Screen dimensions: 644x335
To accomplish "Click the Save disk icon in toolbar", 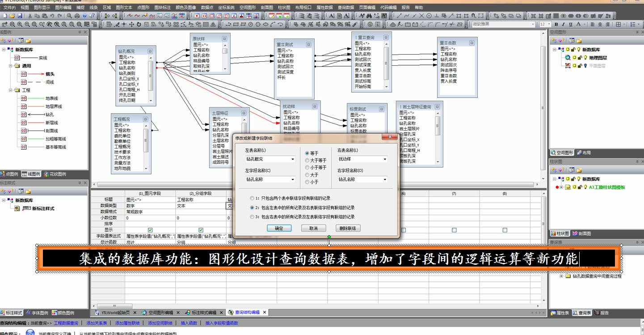I will (x=20, y=16).
